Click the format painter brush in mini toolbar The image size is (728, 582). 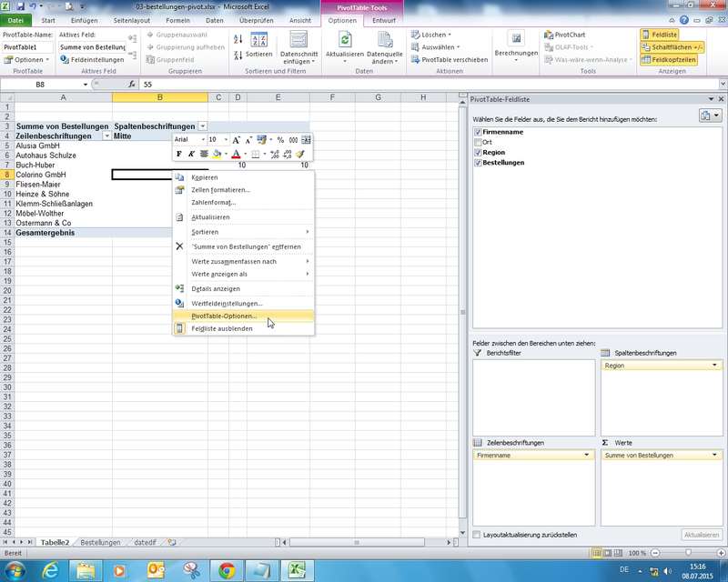point(300,155)
